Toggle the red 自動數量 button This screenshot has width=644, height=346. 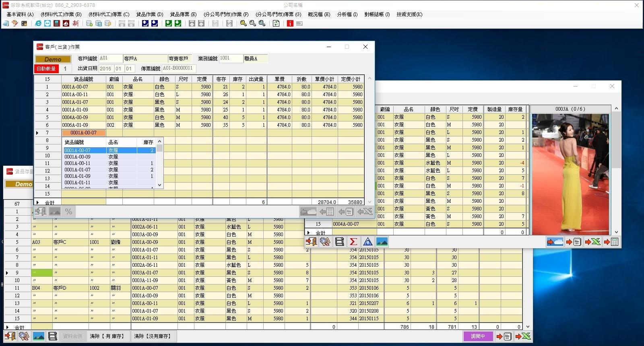click(46, 69)
